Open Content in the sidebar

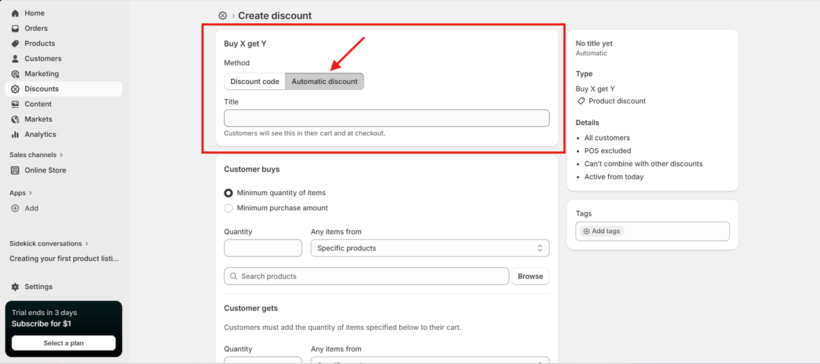click(x=64, y=104)
